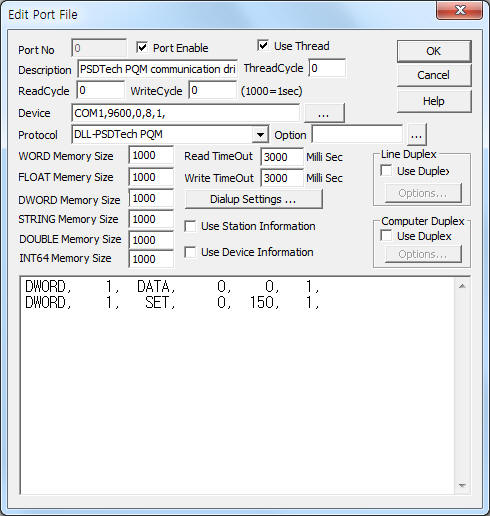Open Dialup Settings dialog
Image resolution: width=490 pixels, height=516 pixels.
click(x=254, y=199)
